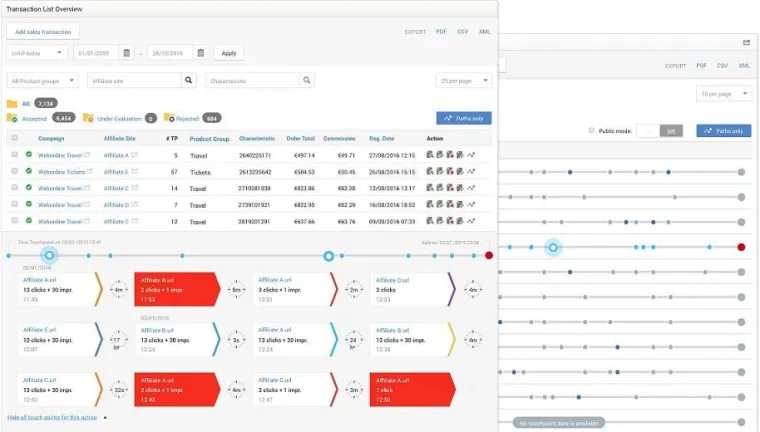Image resolution: width=760 pixels, height=432 pixels.
Task: Click the first action icon in the 2739101921 row
Action: click(x=430, y=205)
